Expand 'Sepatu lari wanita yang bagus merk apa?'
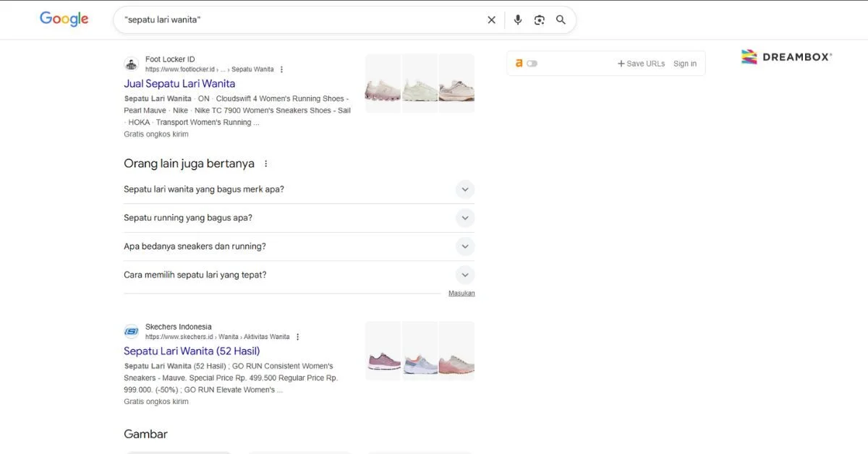 pyautogui.click(x=465, y=189)
